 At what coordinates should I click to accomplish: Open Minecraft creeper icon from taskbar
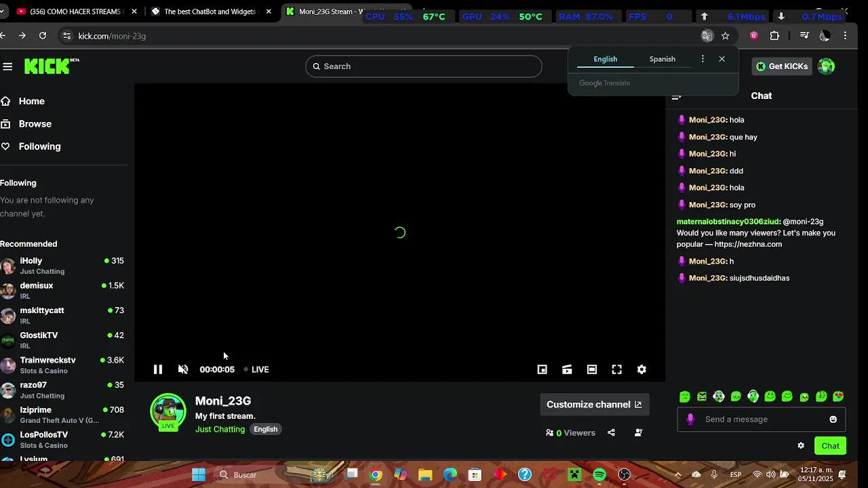coord(574,474)
